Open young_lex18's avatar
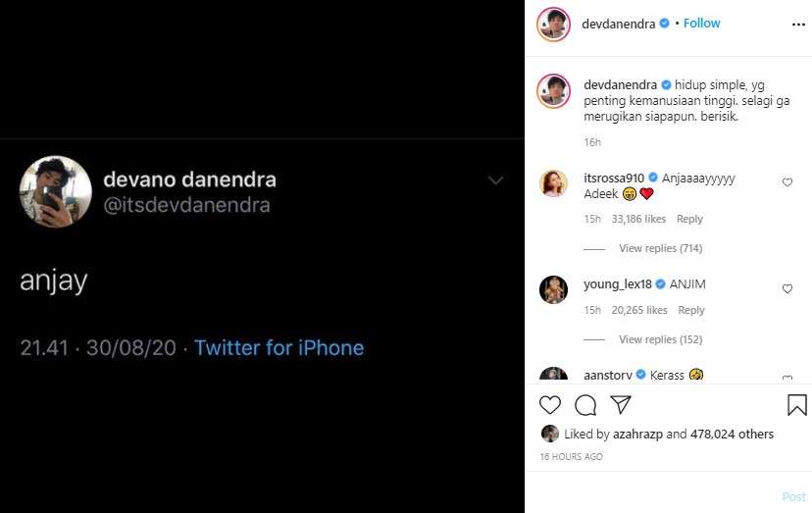The width and height of the screenshot is (812, 513). pos(554,289)
